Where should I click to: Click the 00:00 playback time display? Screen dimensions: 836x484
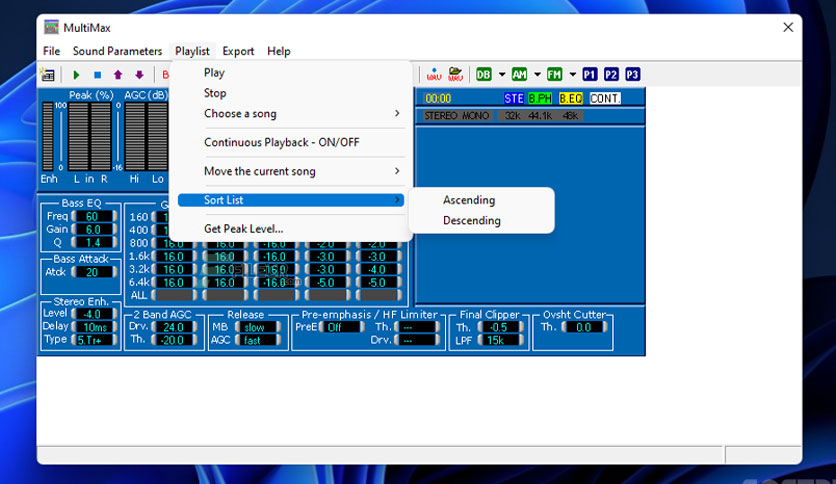pyautogui.click(x=438, y=99)
